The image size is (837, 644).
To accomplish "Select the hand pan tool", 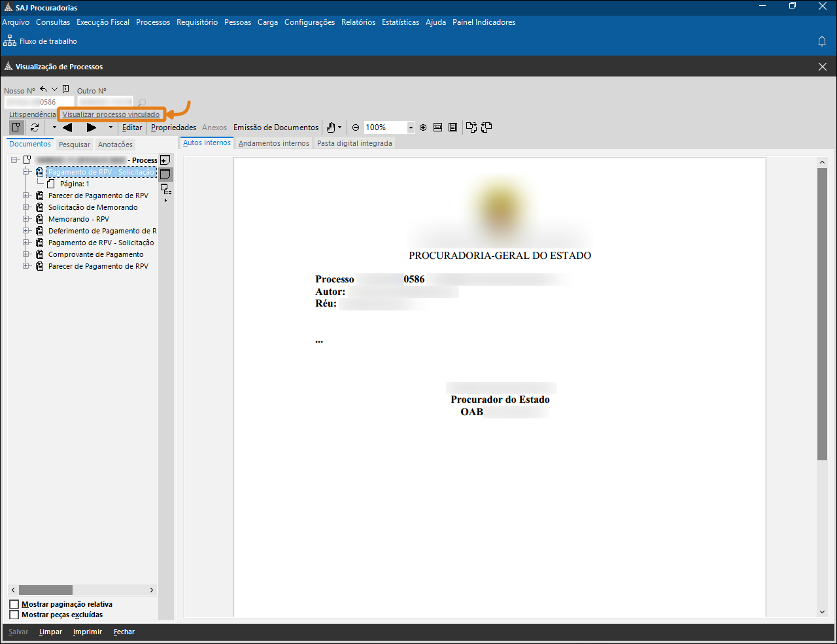I will pos(331,127).
